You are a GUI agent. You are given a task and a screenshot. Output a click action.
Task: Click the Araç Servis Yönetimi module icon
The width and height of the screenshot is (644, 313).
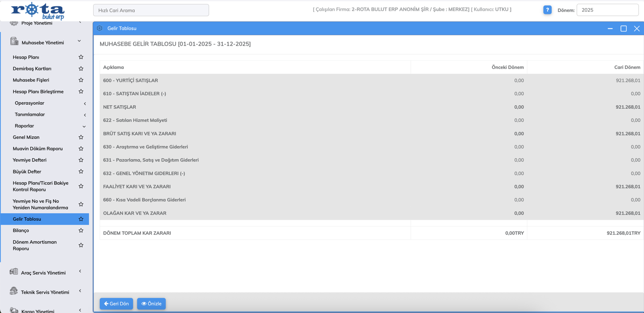click(14, 272)
